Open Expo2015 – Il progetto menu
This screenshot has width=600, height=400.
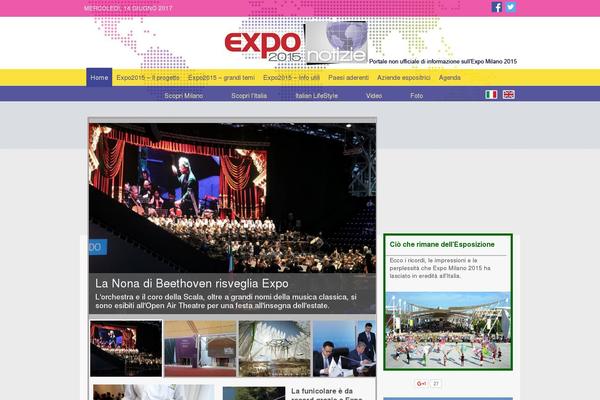[x=148, y=78]
